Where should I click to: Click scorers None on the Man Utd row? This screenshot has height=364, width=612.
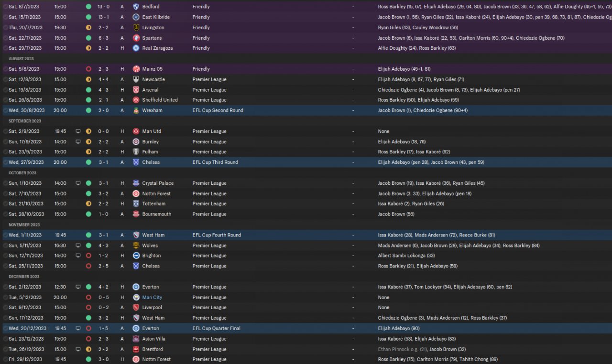coord(383,131)
